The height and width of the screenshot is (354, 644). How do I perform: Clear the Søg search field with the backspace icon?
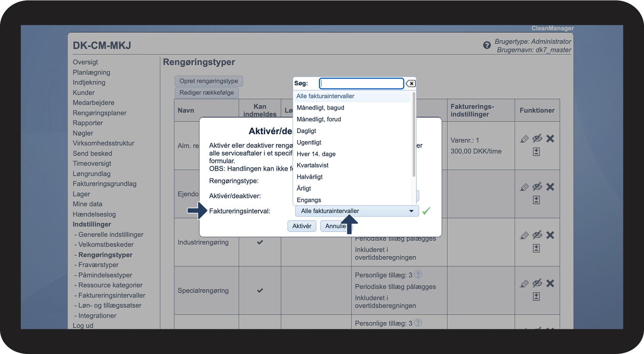pos(411,83)
